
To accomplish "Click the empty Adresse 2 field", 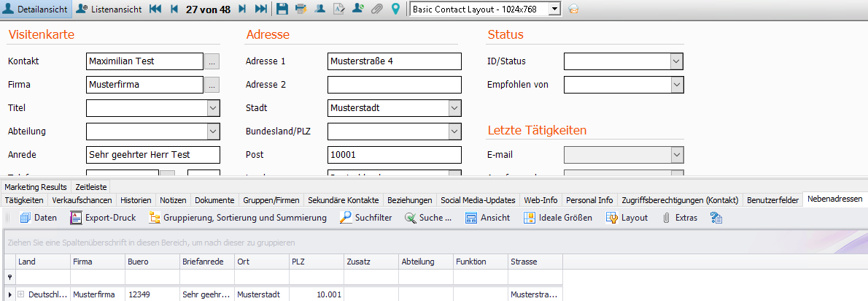I will pyautogui.click(x=395, y=85).
